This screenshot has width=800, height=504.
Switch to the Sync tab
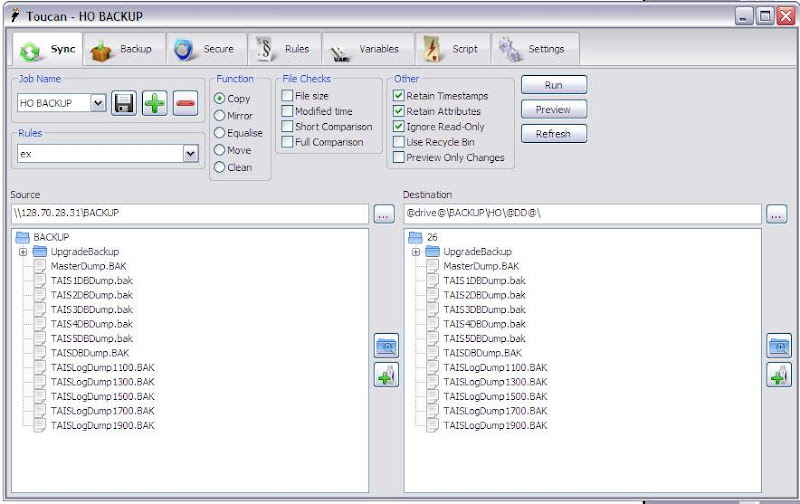[x=47, y=49]
